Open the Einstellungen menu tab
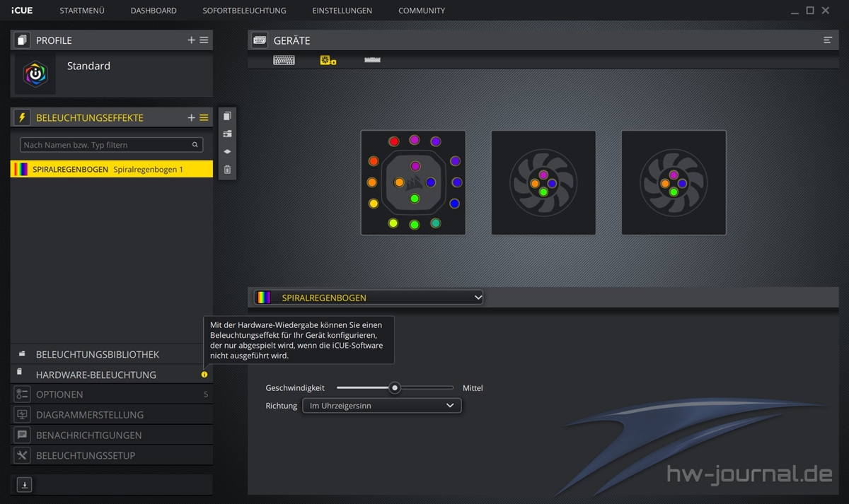849x504 pixels. coord(342,11)
